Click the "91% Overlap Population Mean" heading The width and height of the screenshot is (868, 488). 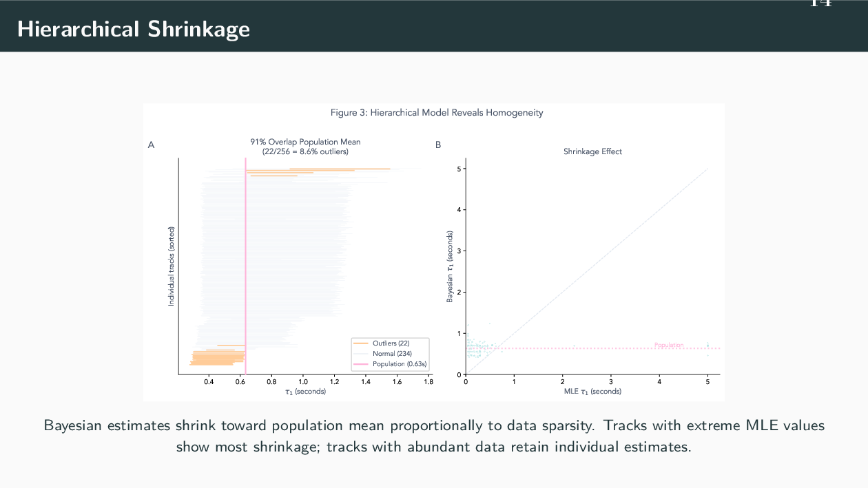coord(305,142)
